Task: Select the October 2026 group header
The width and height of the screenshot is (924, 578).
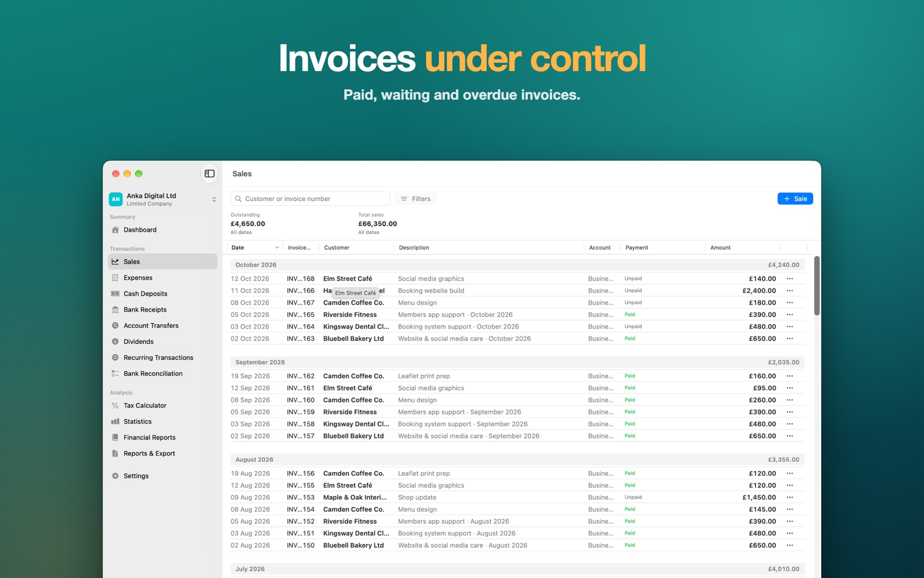Action: 517,265
